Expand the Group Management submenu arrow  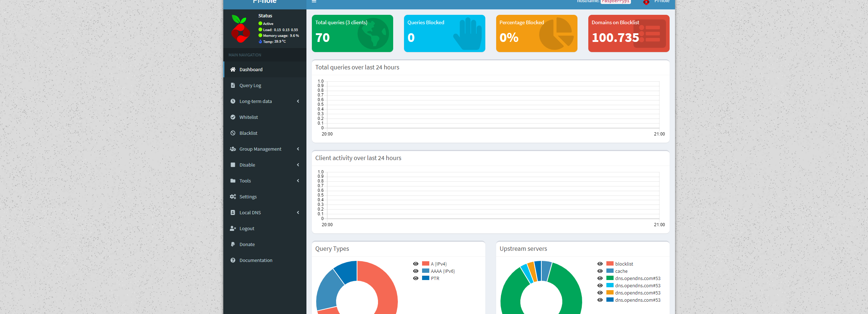tap(298, 149)
